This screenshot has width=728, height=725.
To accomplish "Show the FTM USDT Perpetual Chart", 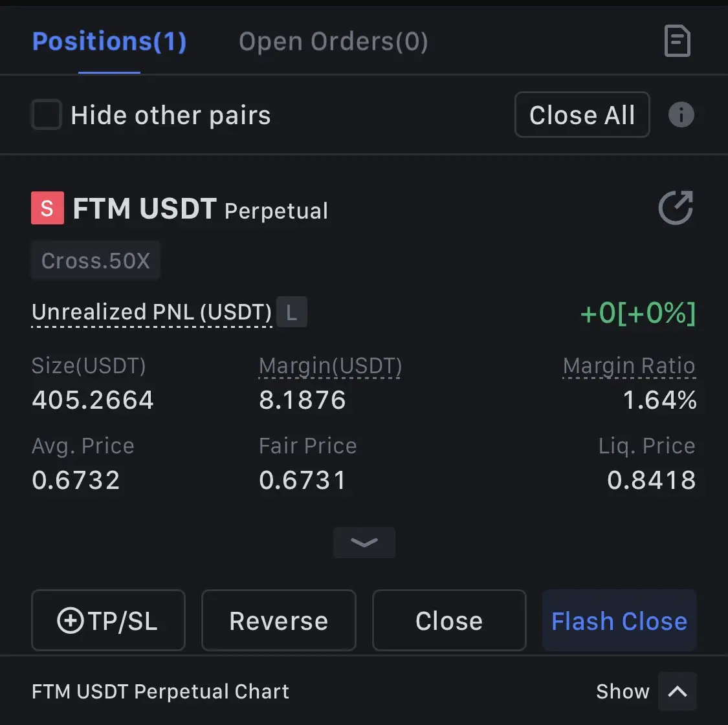I will [623, 691].
